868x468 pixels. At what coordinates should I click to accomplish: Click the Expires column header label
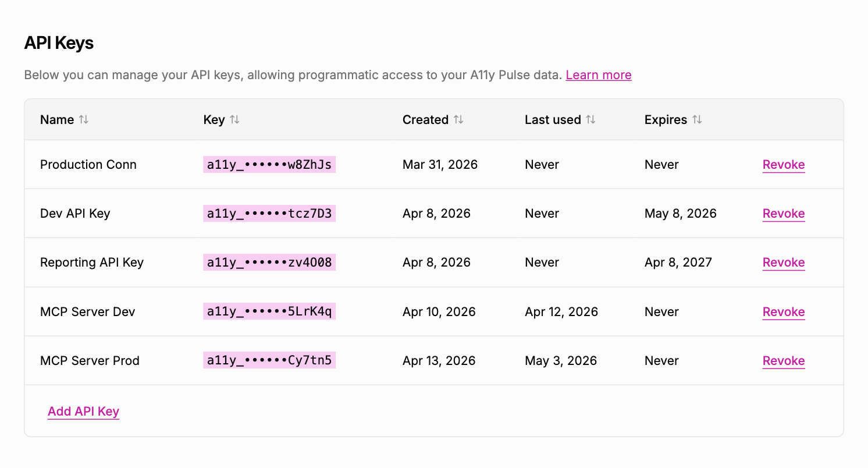click(666, 119)
